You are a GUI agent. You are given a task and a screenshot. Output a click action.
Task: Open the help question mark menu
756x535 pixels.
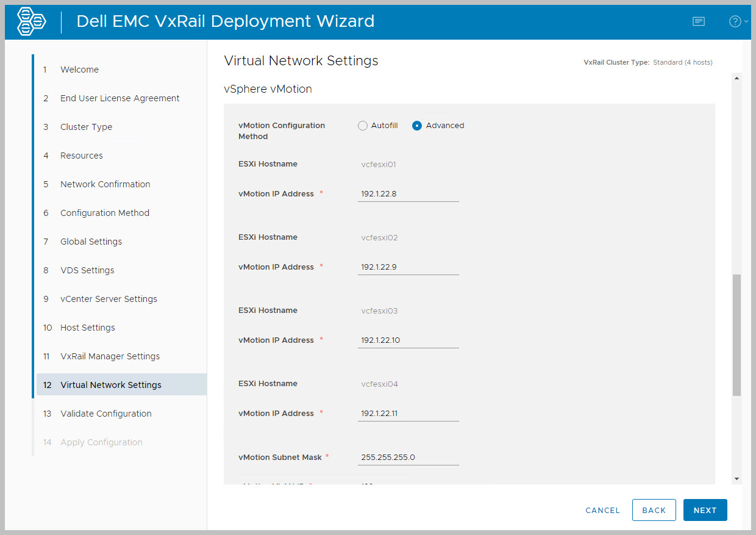point(735,21)
